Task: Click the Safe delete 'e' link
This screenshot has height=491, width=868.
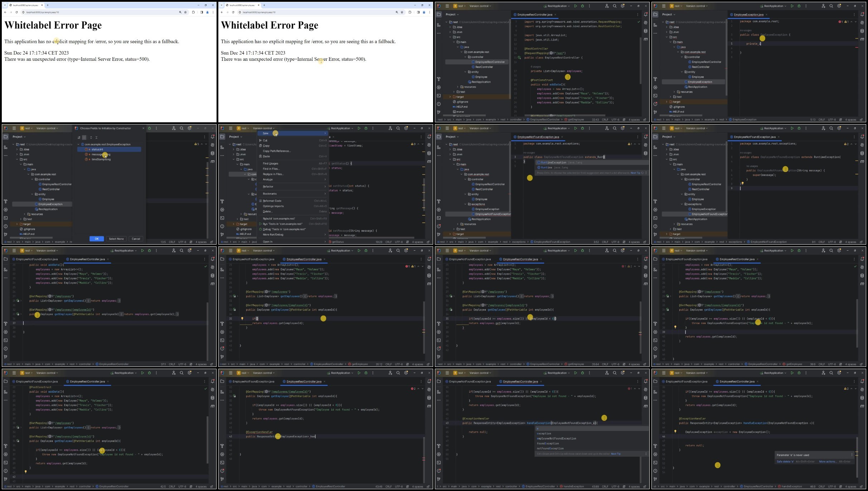Action: pyautogui.click(x=785, y=462)
